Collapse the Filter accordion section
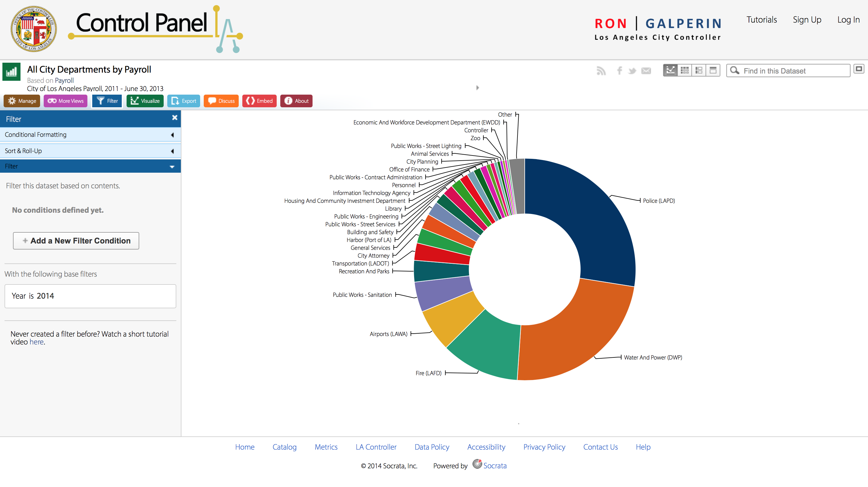The height and width of the screenshot is (487, 868). (90, 166)
